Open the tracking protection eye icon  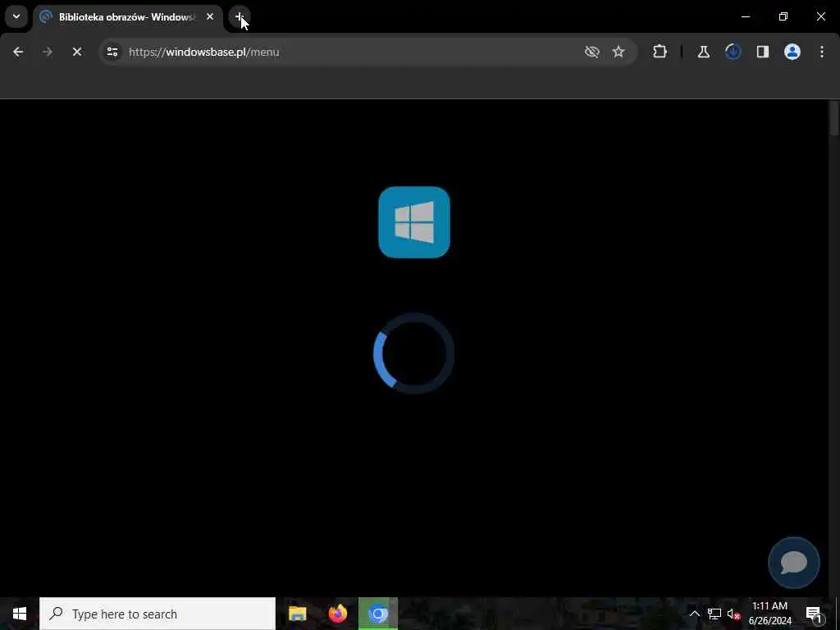point(592,52)
